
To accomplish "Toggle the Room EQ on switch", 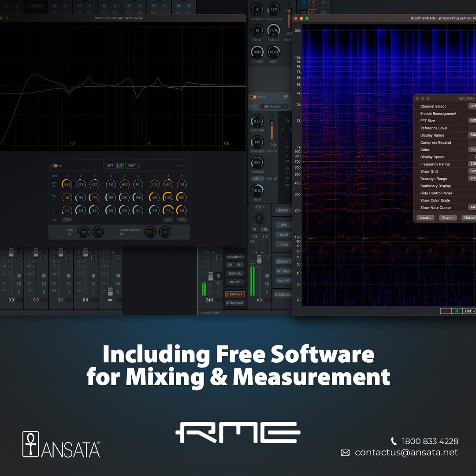I will [x=54, y=166].
